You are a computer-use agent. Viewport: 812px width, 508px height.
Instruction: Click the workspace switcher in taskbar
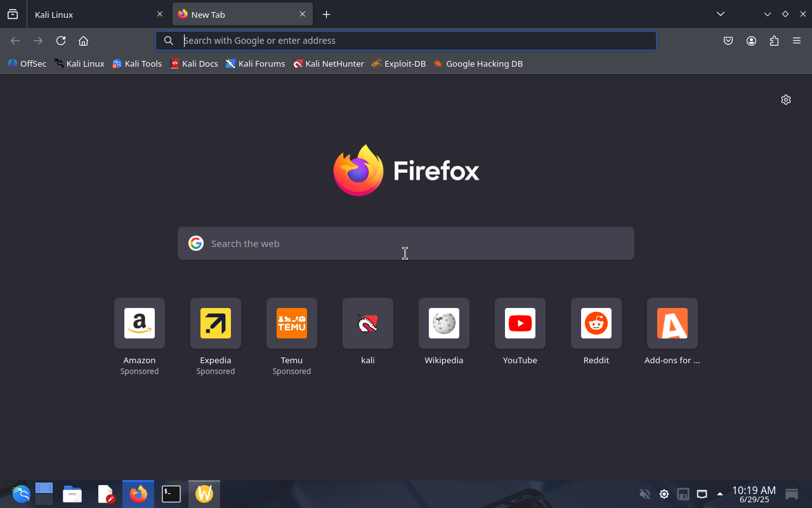pyautogui.click(x=44, y=493)
